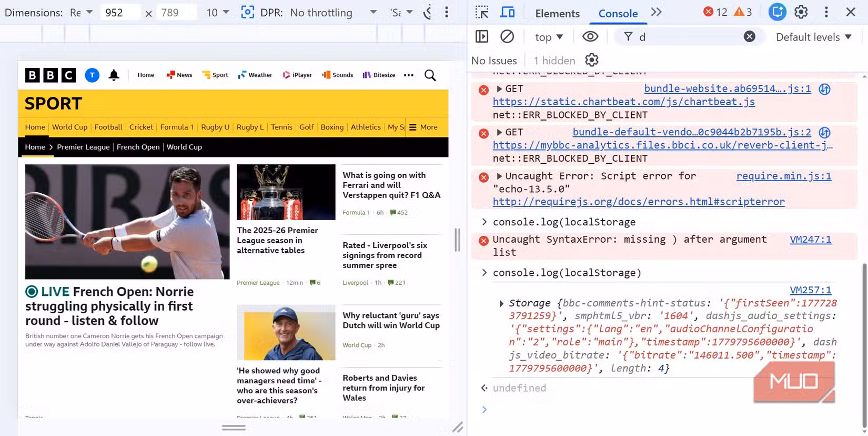
Task: Clear the console filter text
Action: 750,36
